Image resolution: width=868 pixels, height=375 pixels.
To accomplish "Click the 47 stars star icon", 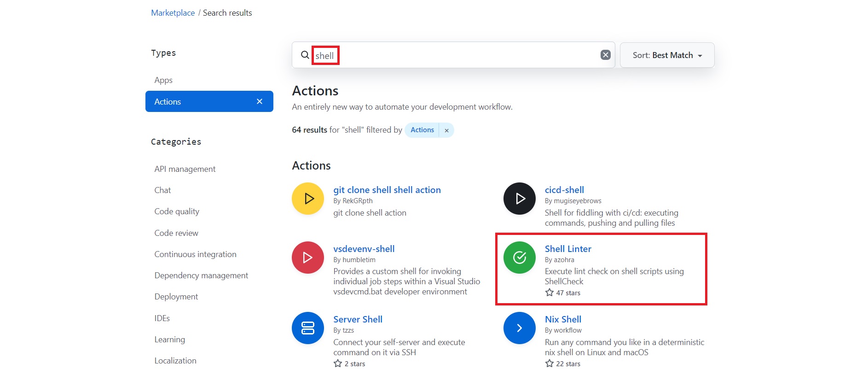I will coord(550,293).
